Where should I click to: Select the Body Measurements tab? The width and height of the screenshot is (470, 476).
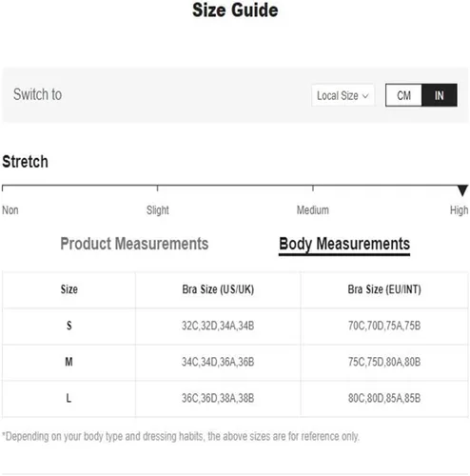click(x=344, y=245)
